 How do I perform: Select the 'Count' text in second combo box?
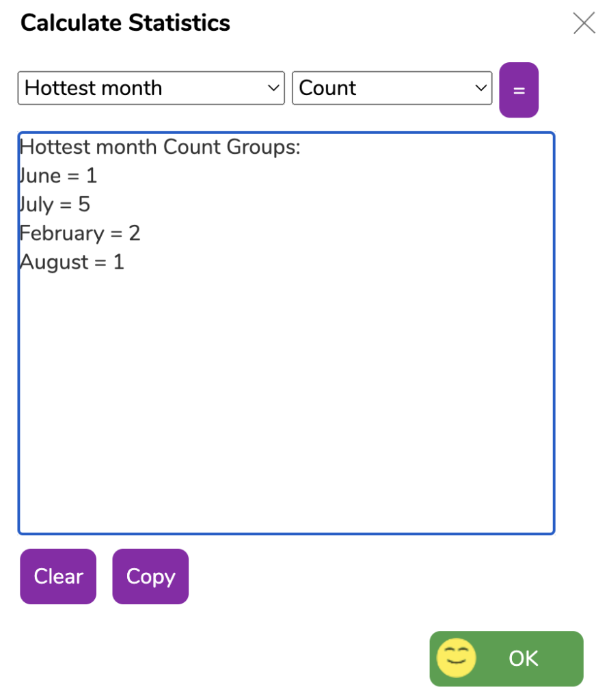(x=327, y=88)
